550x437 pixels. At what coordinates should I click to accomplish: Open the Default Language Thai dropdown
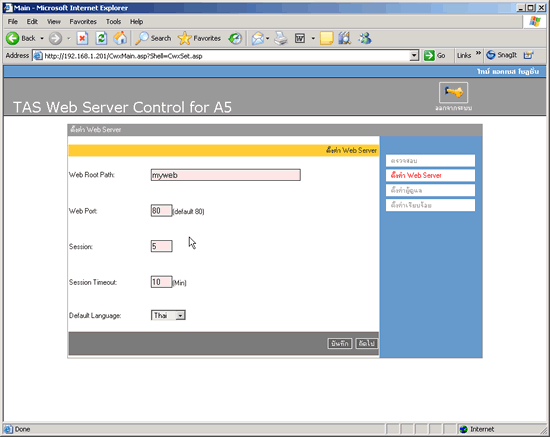(x=168, y=315)
